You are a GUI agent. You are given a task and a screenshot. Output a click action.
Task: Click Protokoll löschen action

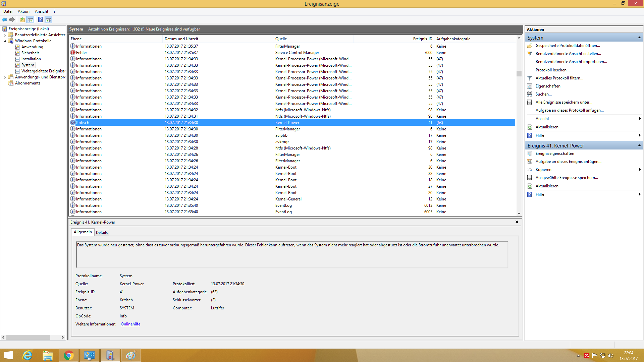pyautogui.click(x=552, y=70)
